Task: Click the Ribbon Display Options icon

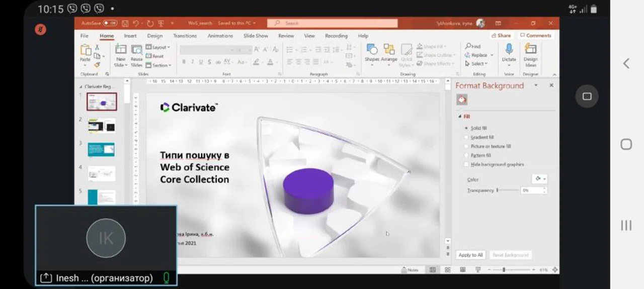Action: (x=498, y=23)
